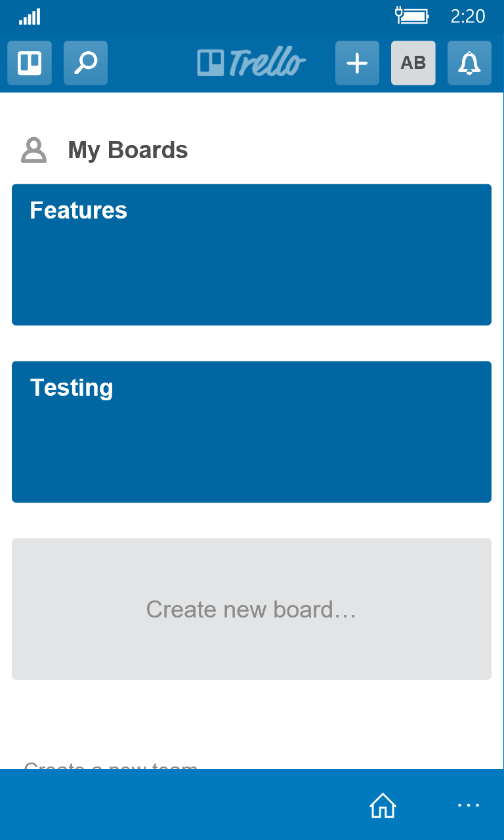Select the Features board title text
Screen dimensions: 504x840
(78, 210)
